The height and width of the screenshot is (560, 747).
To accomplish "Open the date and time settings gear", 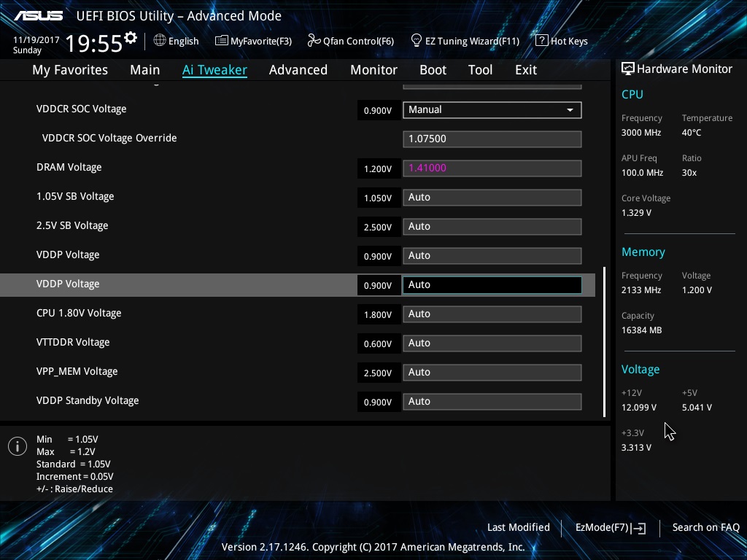I will click(131, 38).
